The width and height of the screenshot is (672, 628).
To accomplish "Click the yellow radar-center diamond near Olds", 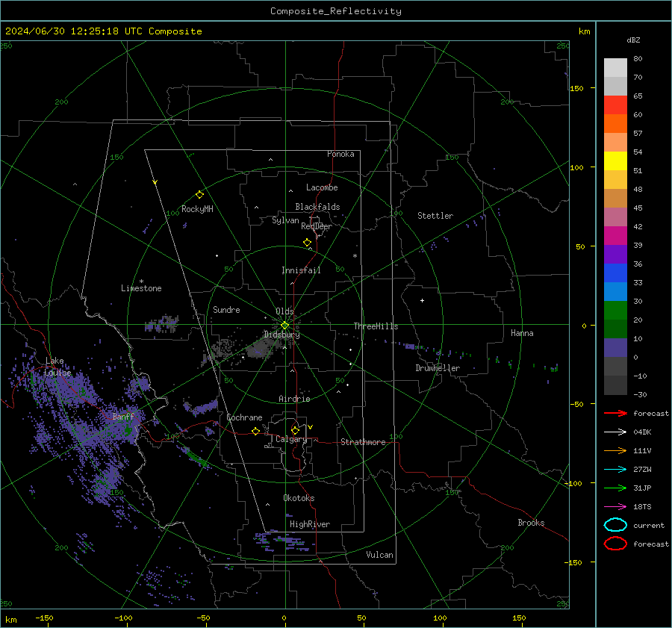I will [284, 326].
